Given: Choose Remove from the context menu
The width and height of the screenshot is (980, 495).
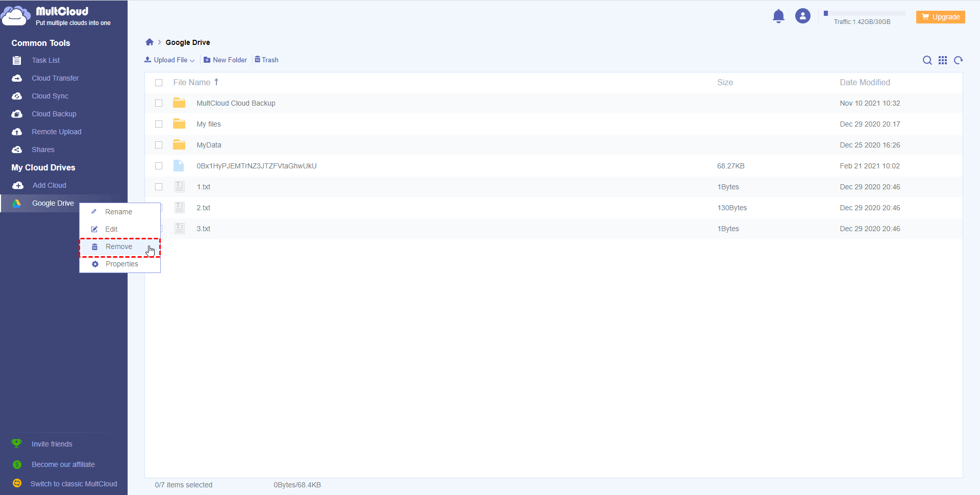Looking at the screenshot, I should click(x=120, y=247).
